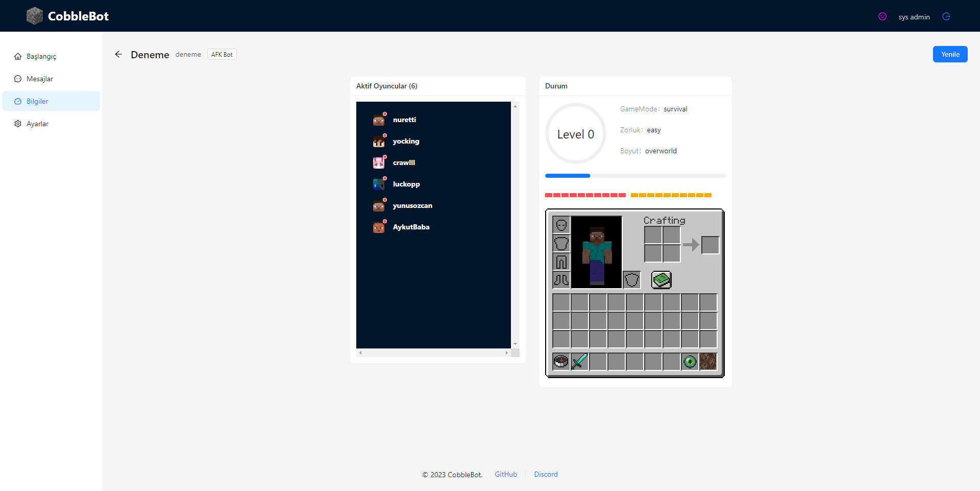Click the logout icon beside sys admin
980x491 pixels.
click(946, 16)
